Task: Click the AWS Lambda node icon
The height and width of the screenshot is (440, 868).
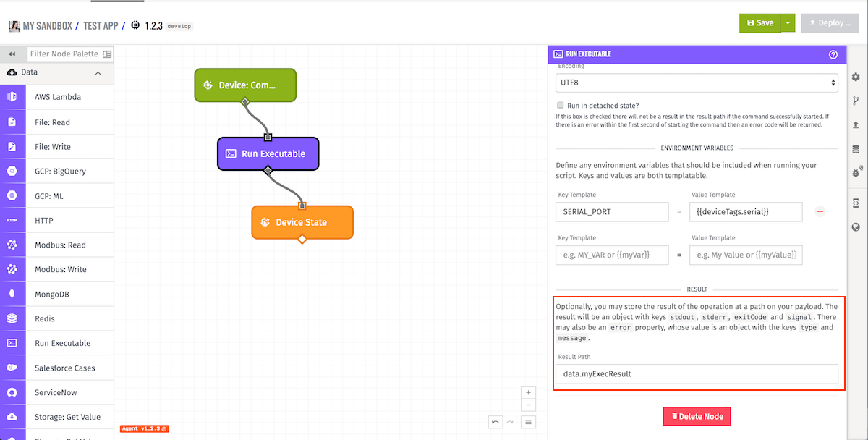Action: (12, 97)
